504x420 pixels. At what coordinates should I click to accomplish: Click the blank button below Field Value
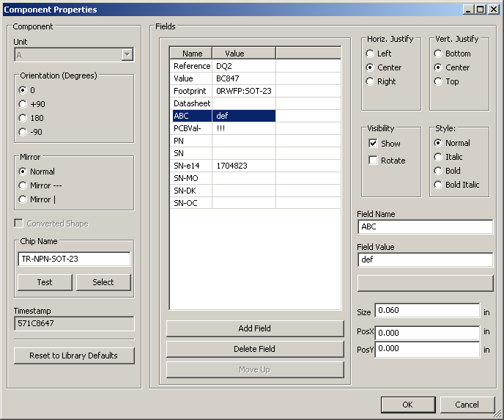point(425,283)
